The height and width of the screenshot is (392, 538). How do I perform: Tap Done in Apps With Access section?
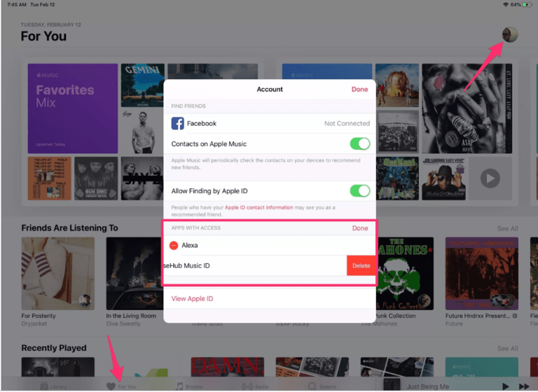click(360, 228)
